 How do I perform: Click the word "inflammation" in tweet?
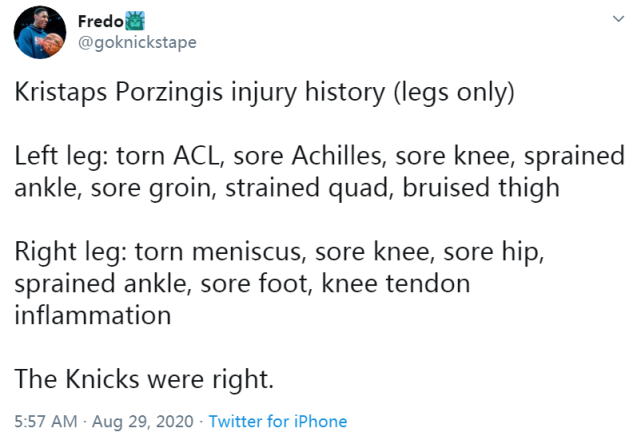(93, 315)
